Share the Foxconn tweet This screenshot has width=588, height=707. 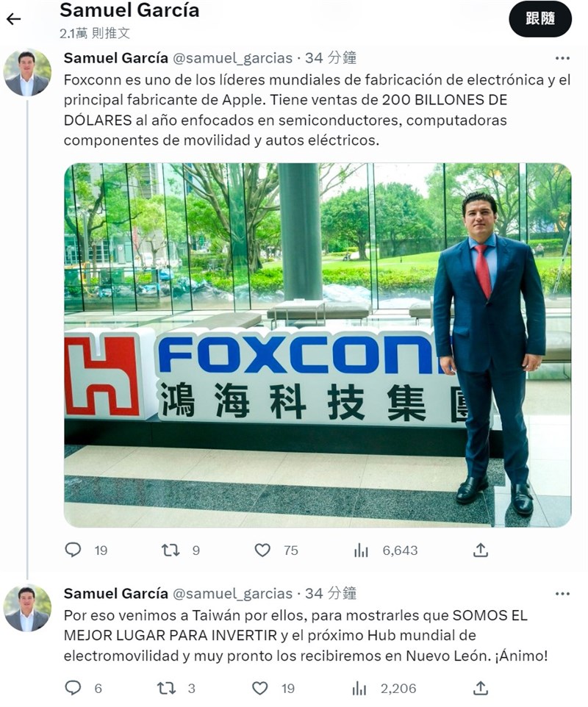[481, 550]
